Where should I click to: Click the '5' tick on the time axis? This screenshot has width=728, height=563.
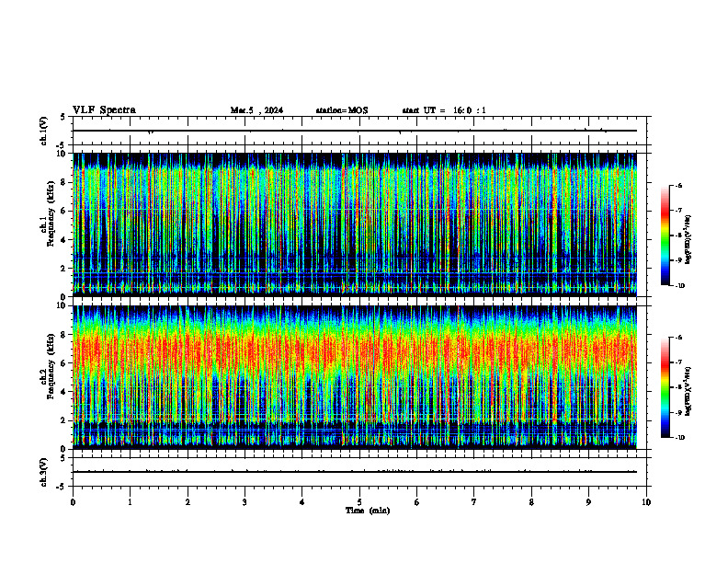[x=359, y=502]
